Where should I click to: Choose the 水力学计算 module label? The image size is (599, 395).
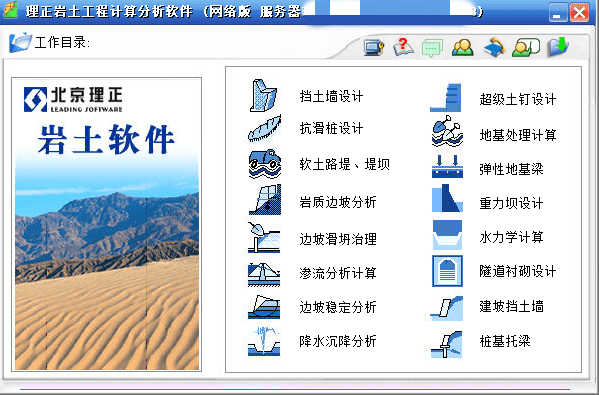click(x=511, y=237)
